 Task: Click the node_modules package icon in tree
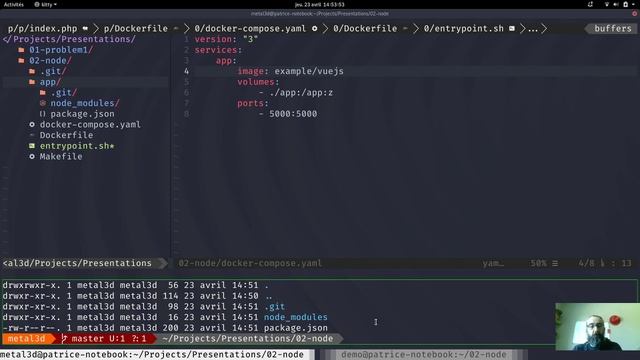click(43, 103)
